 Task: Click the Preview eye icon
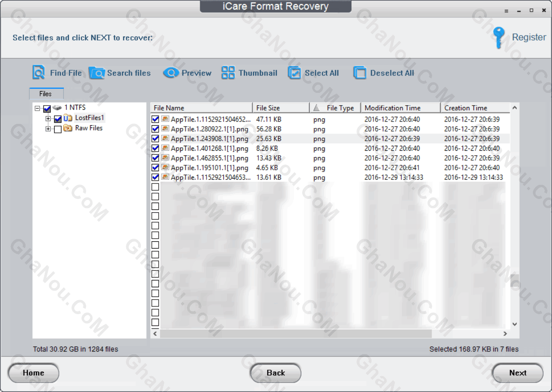pyautogui.click(x=171, y=73)
